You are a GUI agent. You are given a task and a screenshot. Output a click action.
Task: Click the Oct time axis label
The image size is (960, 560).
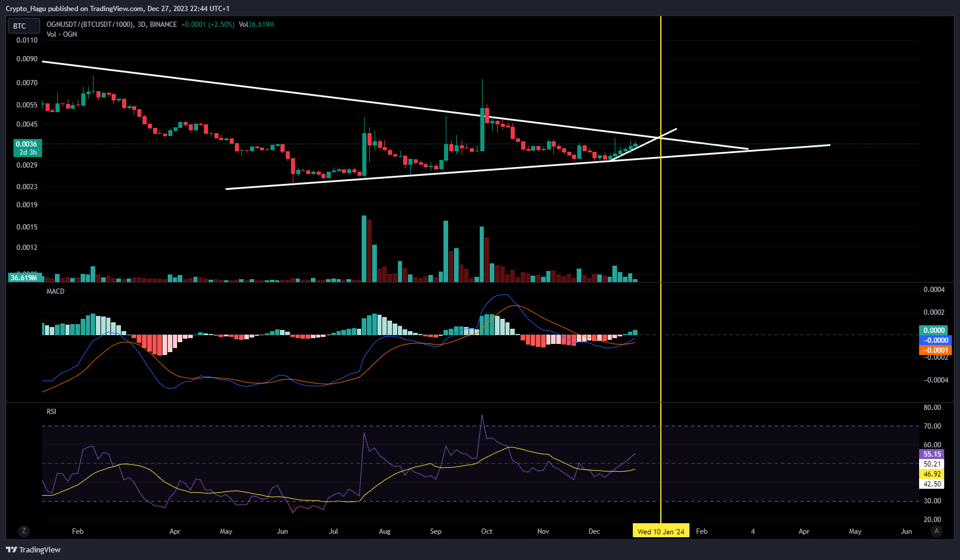(487, 531)
